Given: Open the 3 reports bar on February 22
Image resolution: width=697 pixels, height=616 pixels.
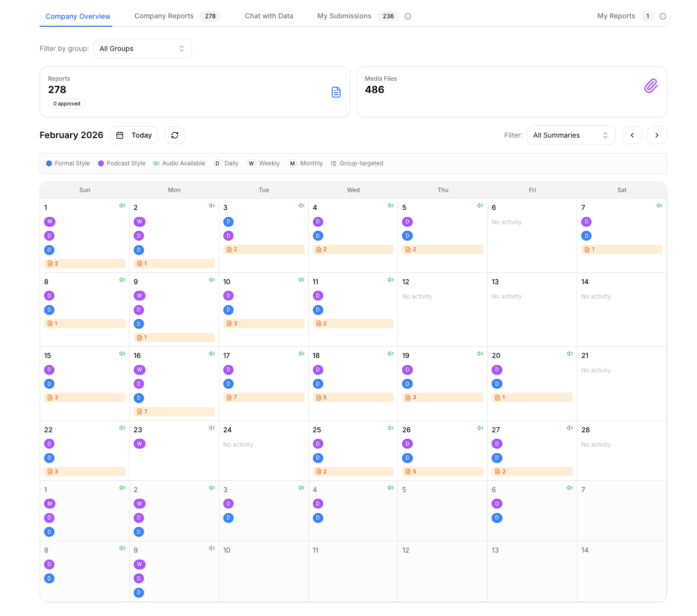Looking at the screenshot, I should click(x=85, y=471).
